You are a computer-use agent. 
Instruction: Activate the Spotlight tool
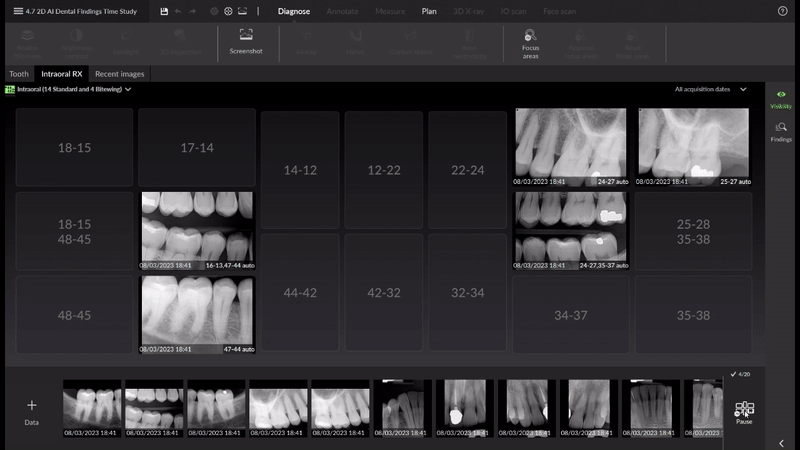(x=126, y=43)
